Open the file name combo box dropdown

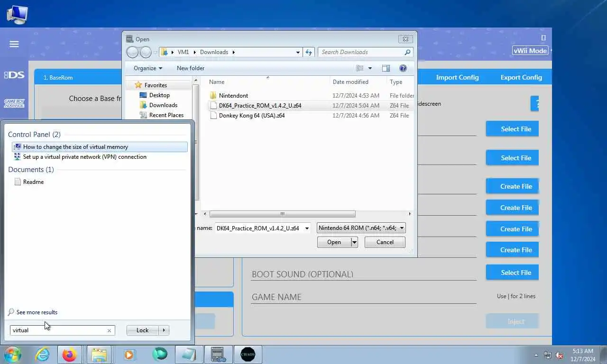[307, 228]
